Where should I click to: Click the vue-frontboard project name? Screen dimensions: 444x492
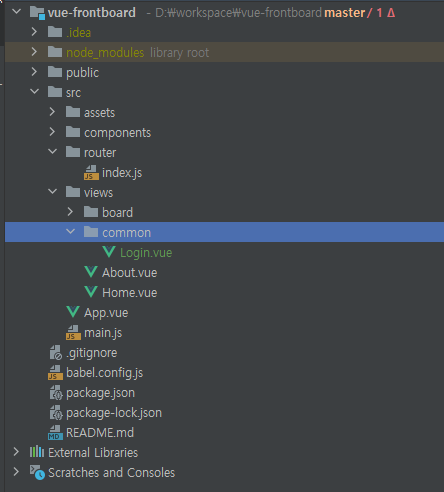92,13
